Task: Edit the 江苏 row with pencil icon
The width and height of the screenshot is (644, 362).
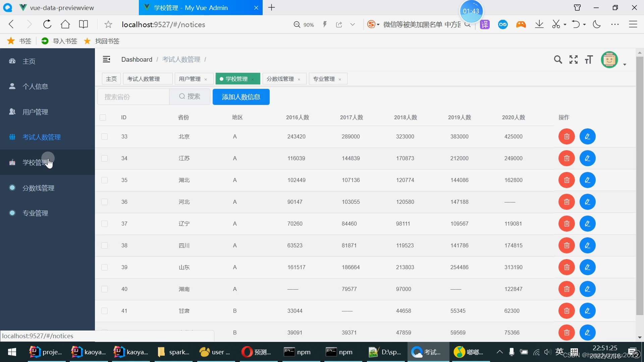Action: 587,158
